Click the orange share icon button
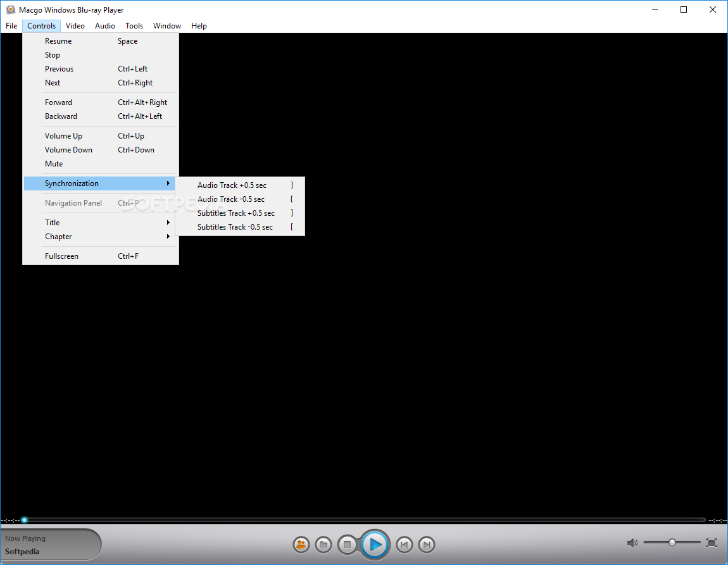The image size is (728, 565). click(301, 545)
